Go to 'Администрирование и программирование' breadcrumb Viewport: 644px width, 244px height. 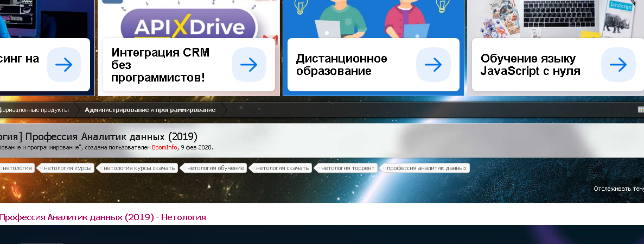coord(150,110)
